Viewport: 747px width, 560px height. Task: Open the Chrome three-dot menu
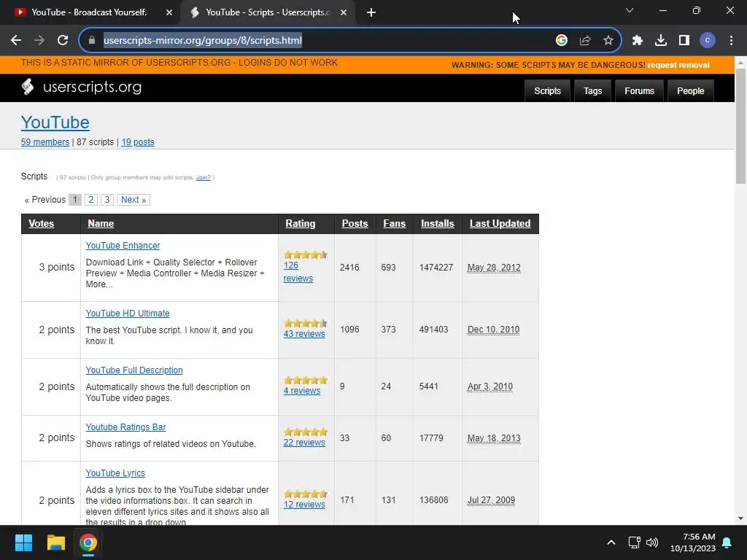tap(731, 41)
